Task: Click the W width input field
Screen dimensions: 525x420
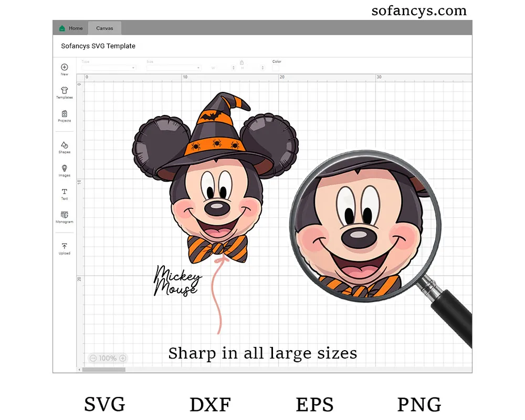Action: pos(224,68)
